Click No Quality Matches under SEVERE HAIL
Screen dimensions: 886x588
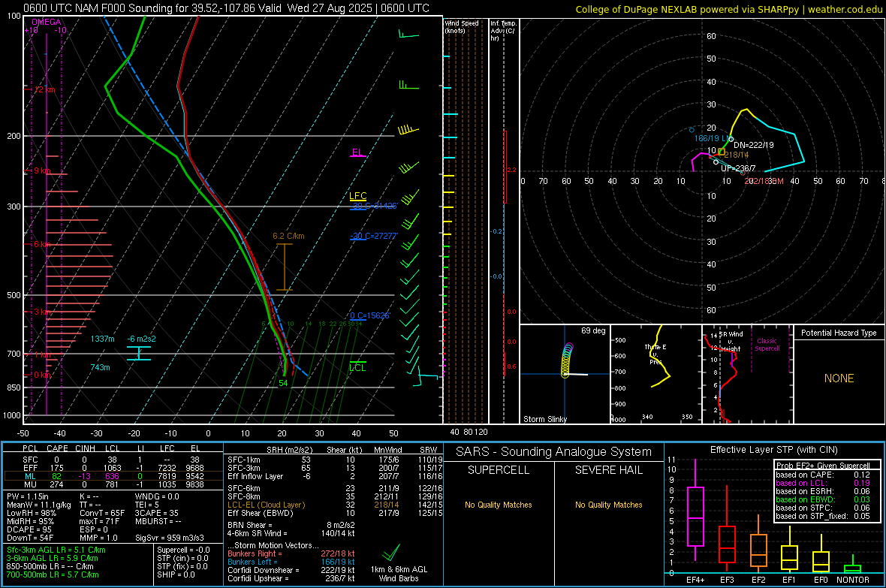click(608, 505)
